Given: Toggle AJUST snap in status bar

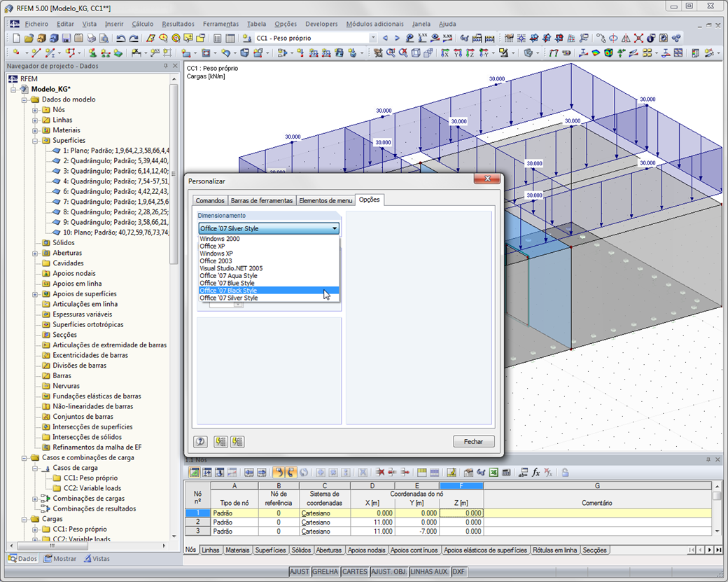Looking at the screenshot, I should tap(300, 571).
